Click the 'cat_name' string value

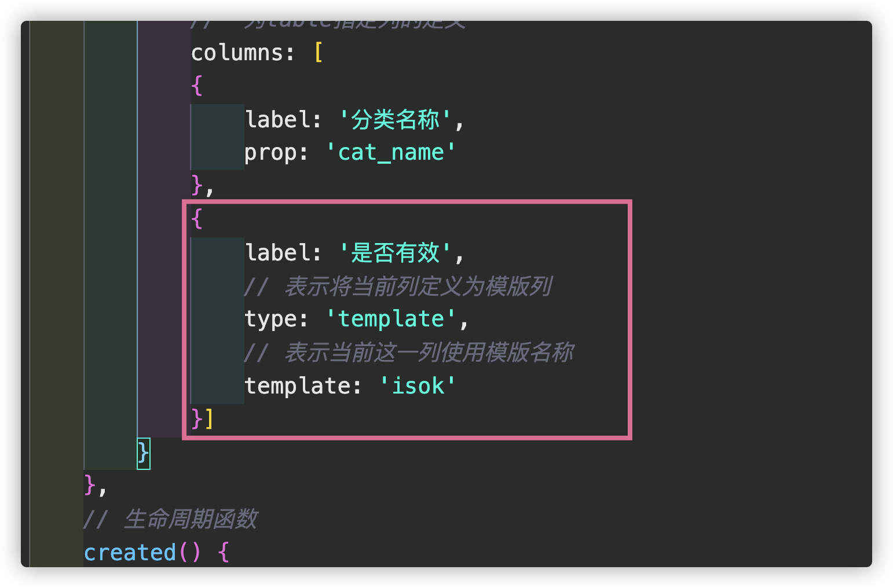click(391, 153)
